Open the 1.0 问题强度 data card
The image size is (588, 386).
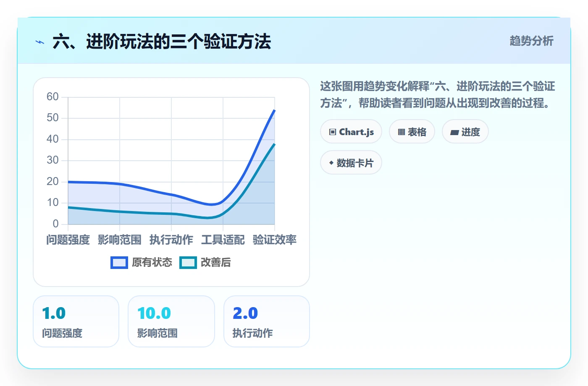point(76,321)
